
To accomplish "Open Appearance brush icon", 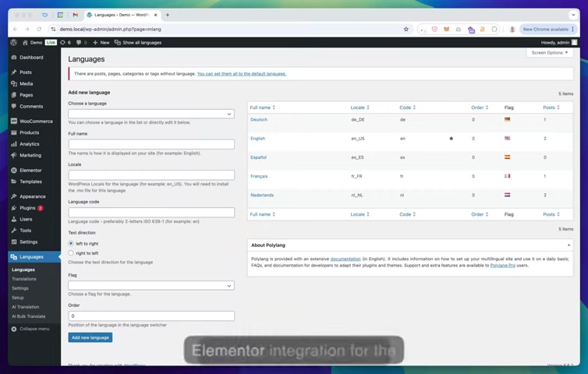I will 14,196.
